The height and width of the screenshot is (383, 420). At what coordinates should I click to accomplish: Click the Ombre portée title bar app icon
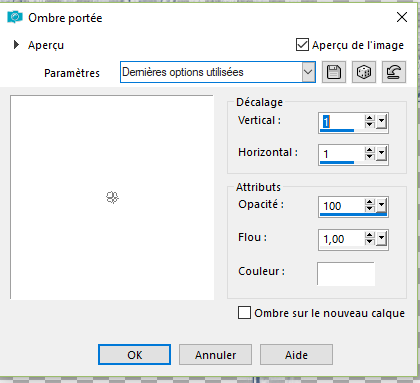click(x=15, y=17)
